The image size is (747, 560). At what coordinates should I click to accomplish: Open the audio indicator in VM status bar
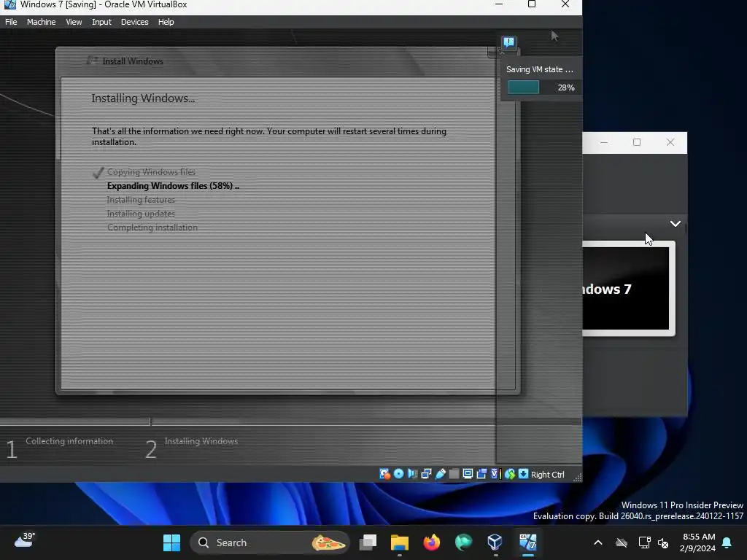[413, 474]
